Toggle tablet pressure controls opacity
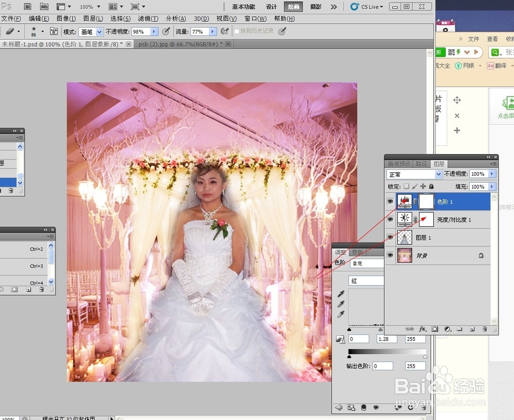 [x=166, y=31]
